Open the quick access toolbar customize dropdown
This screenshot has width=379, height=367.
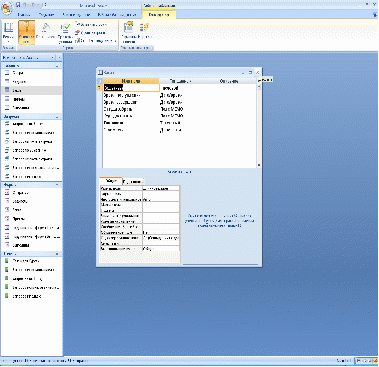46,5
